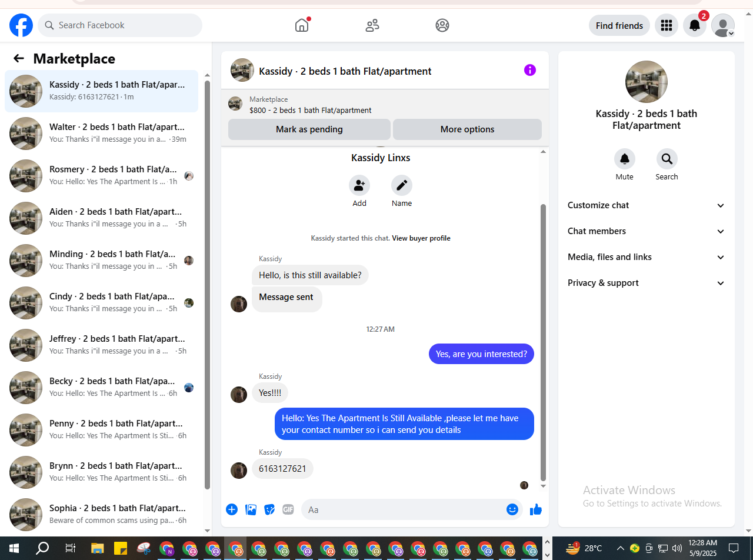Image resolution: width=753 pixels, height=560 pixels.
Task: Open the purple conversation info icon
Action: [530, 71]
